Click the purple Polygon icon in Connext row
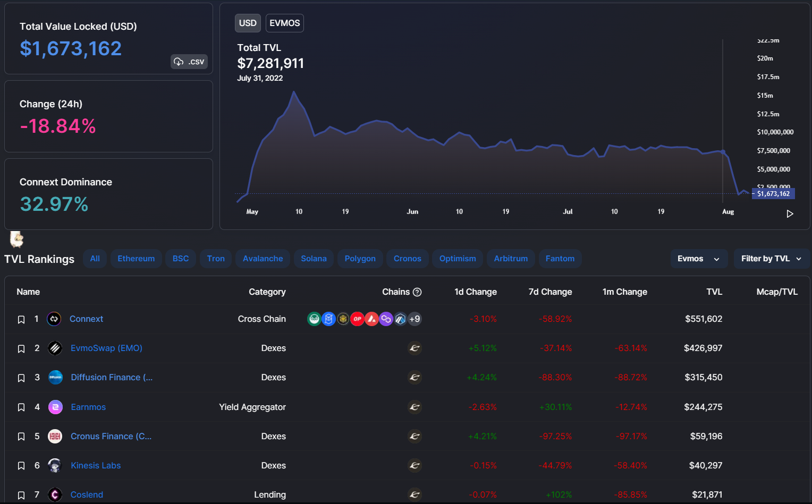The height and width of the screenshot is (504, 812). tap(386, 319)
